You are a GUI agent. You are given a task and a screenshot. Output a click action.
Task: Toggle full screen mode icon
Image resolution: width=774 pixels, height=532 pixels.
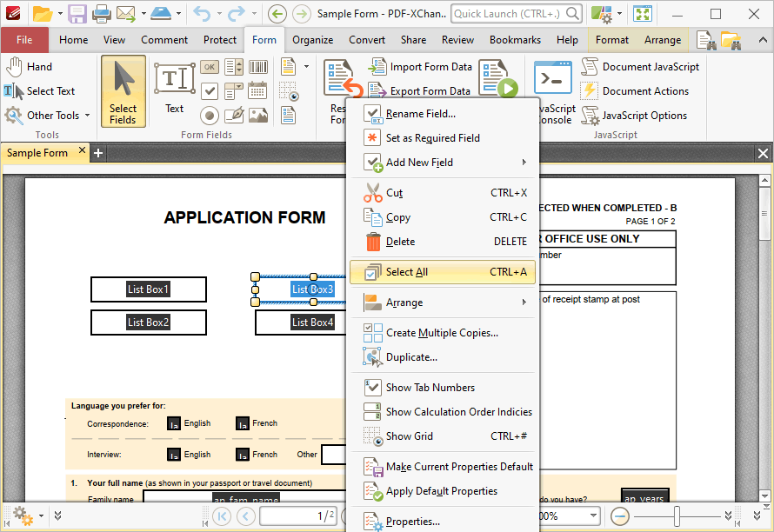click(643, 14)
